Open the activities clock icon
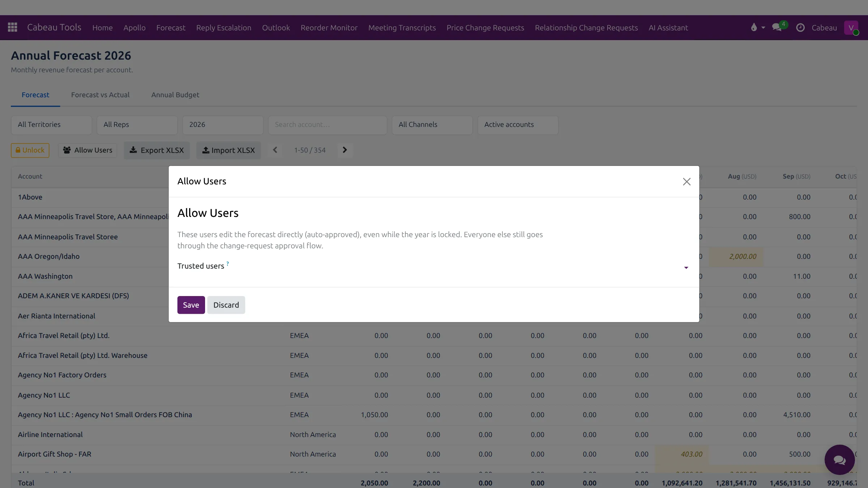Image resolution: width=868 pixels, height=488 pixels. (800, 27)
